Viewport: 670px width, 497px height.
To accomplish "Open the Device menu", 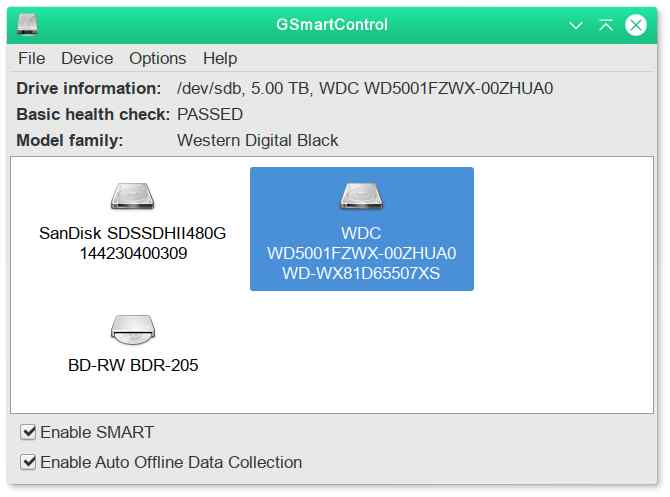I will click(x=87, y=58).
